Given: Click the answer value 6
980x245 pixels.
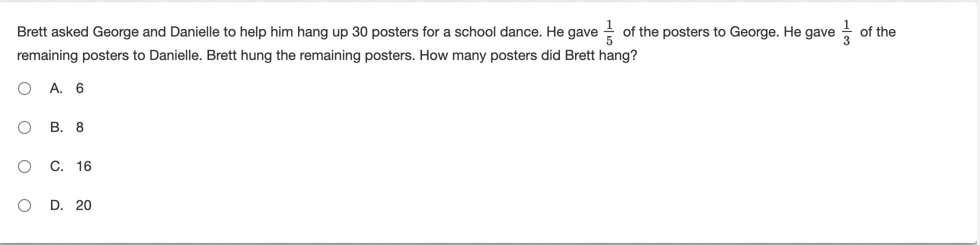Looking at the screenshot, I should pyautogui.click(x=79, y=88).
